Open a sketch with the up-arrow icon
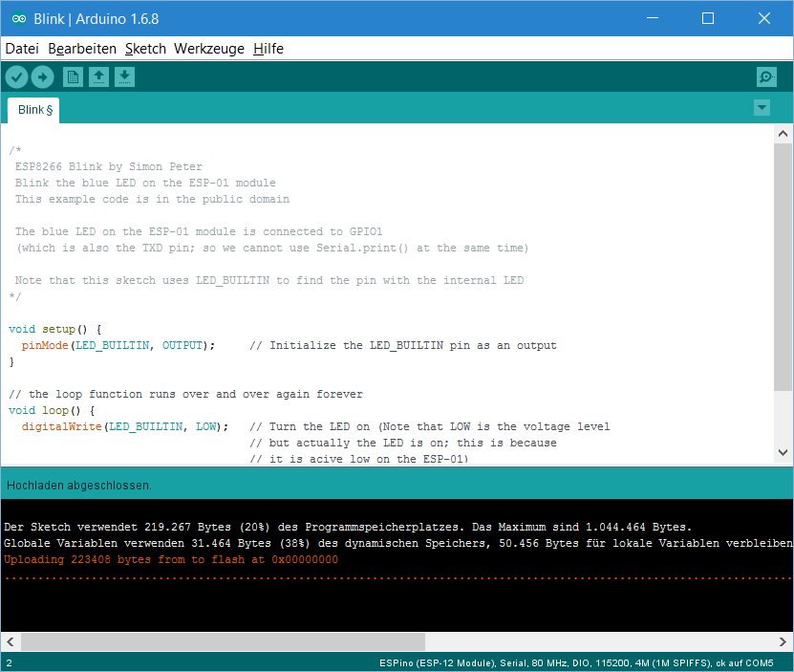The width and height of the screenshot is (794, 672). pos(98,77)
